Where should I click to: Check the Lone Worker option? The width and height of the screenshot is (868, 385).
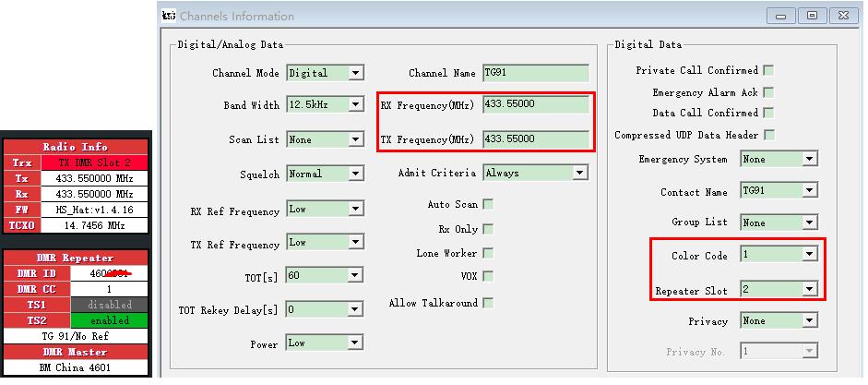(488, 253)
